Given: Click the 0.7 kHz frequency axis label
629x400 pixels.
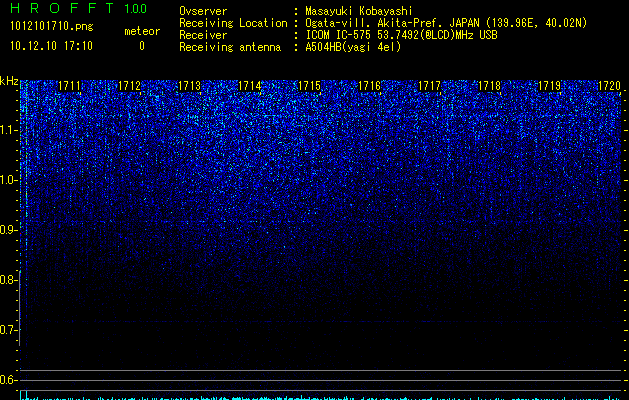Looking at the screenshot, I should tap(9, 330).
